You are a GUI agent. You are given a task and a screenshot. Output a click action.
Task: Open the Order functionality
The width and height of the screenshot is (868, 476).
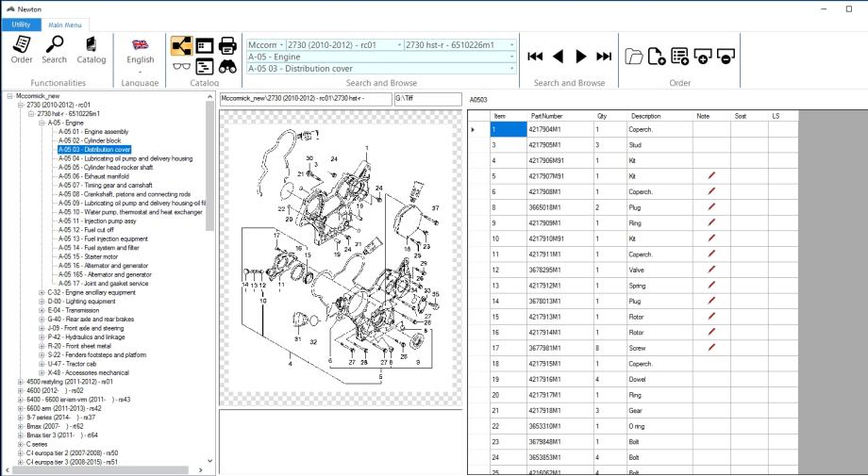pyautogui.click(x=22, y=50)
